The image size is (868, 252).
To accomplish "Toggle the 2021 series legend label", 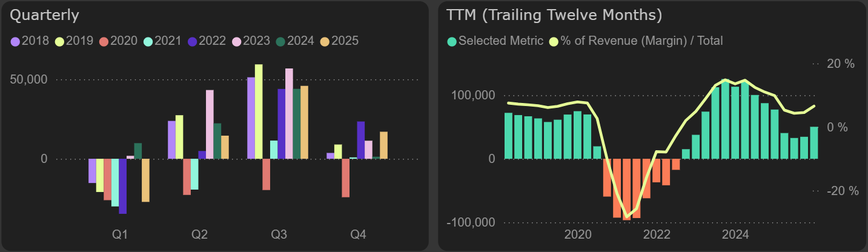I will [x=167, y=41].
